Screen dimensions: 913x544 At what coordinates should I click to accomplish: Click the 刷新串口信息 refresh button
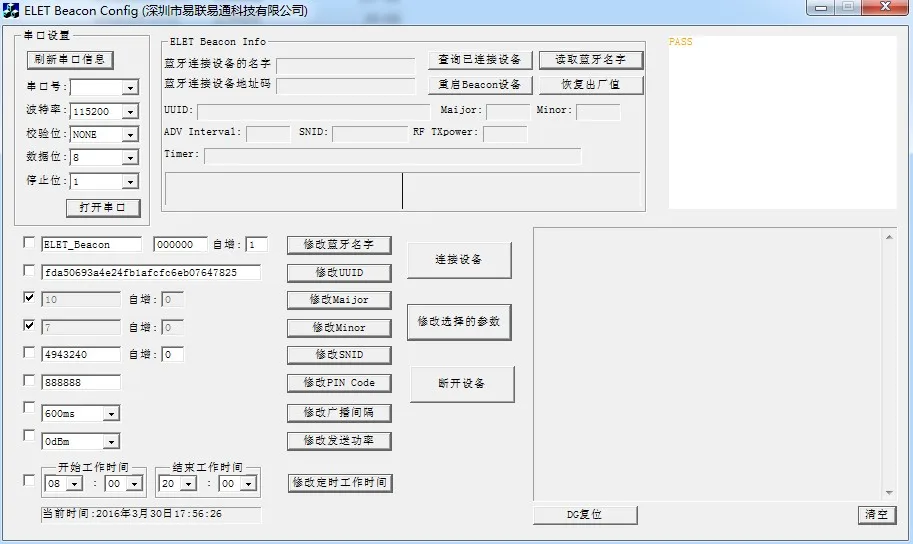point(70,59)
